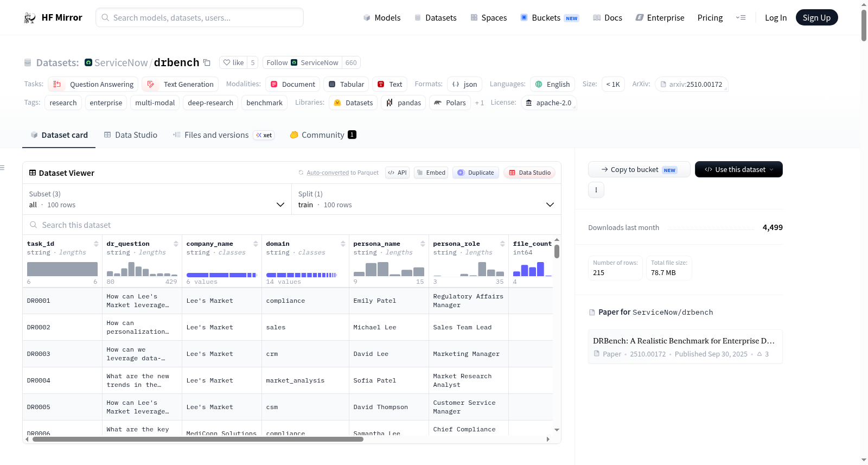Click the Duplicate button
The height and width of the screenshot is (465, 868).
[476, 173]
